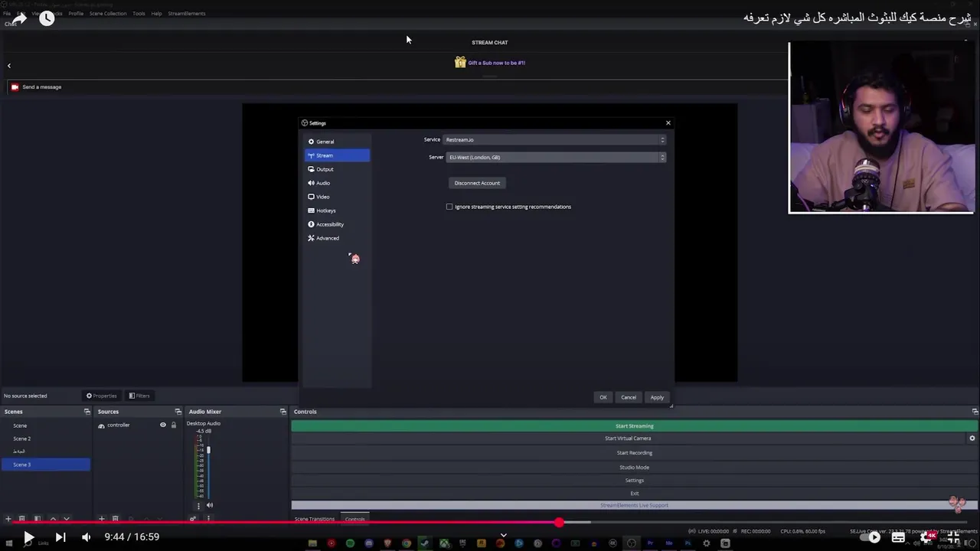Click Cancel in Settings dialog
This screenshot has height=551, width=980.
(629, 397)
